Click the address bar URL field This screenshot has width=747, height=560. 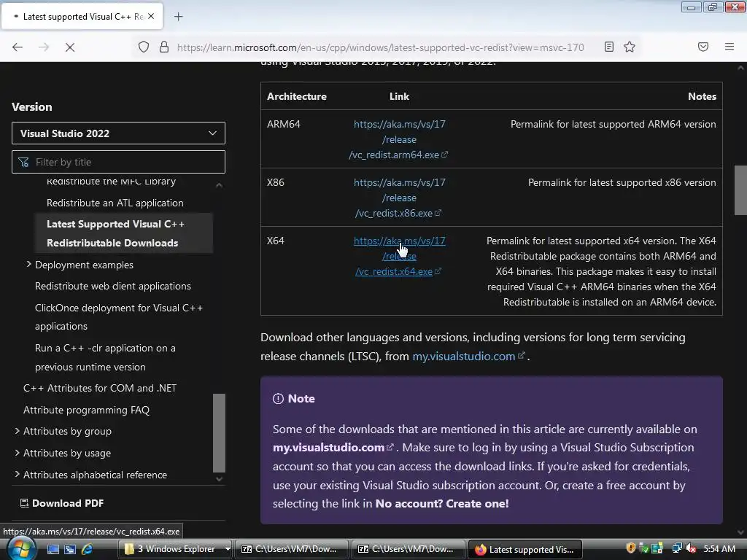point(380,47)
